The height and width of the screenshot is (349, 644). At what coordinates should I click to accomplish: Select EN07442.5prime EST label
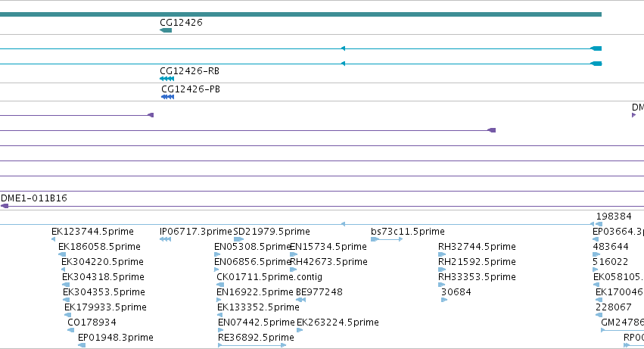click(257, 323)
